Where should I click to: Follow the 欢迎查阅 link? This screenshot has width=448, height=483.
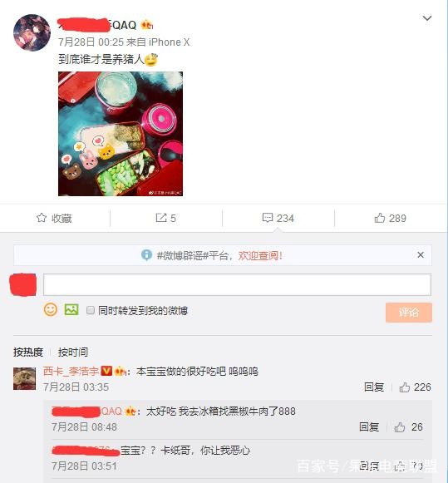[260, 255]
